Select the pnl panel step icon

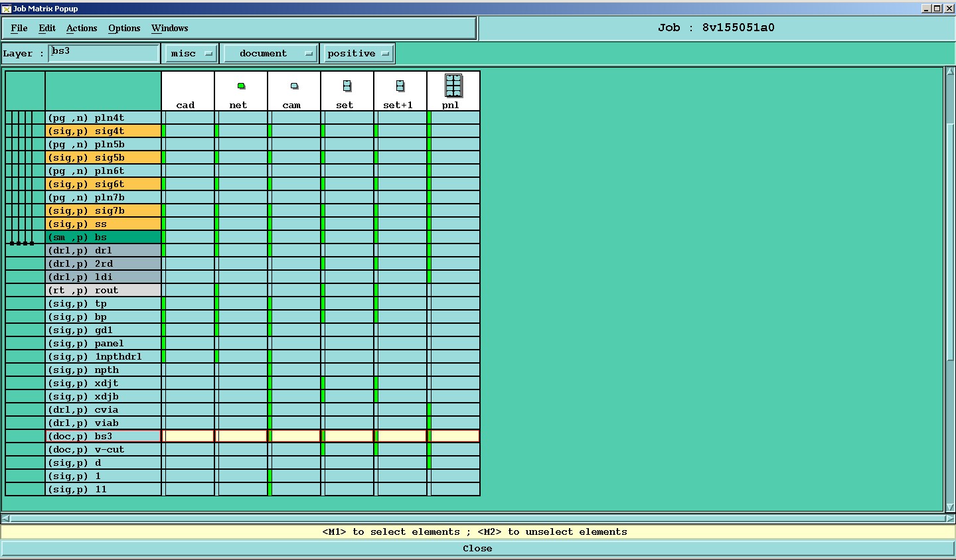[453, 86]
